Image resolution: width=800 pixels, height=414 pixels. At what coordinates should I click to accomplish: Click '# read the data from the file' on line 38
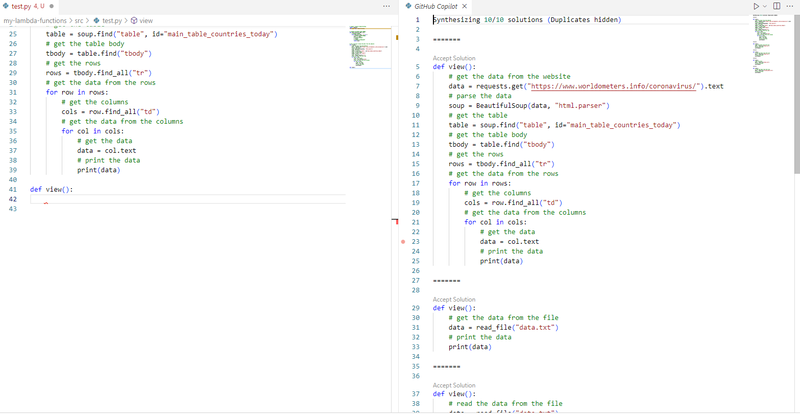click(506, 404)
